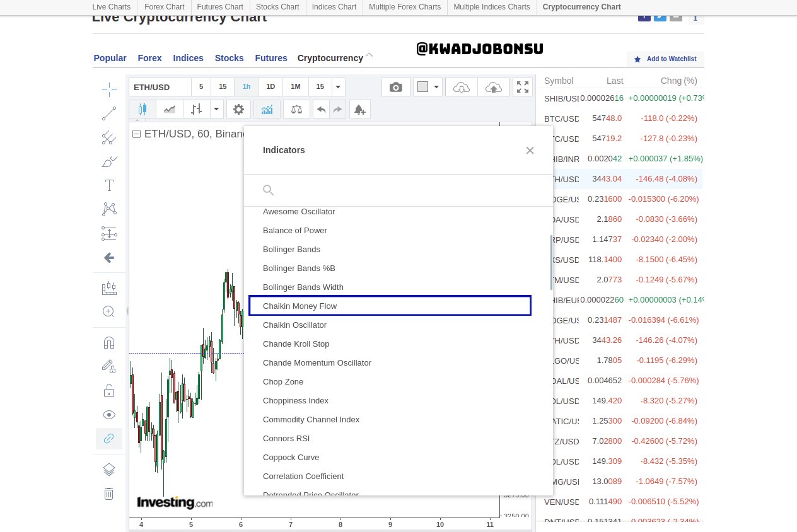Select the pitchfork drawing tool
Viewport: 797px width, 532px height.
(x=109, y=137)
